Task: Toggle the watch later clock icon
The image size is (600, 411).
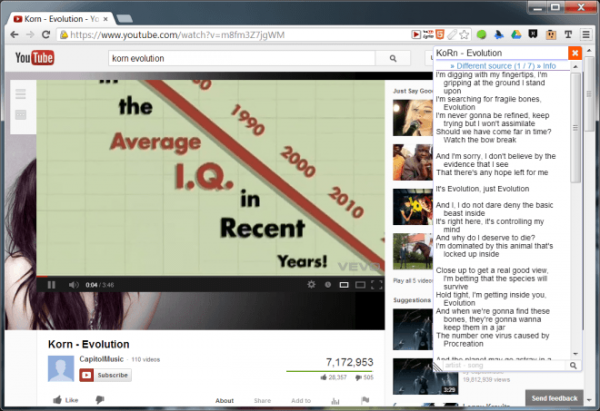Action: click(x=328, y=285)
